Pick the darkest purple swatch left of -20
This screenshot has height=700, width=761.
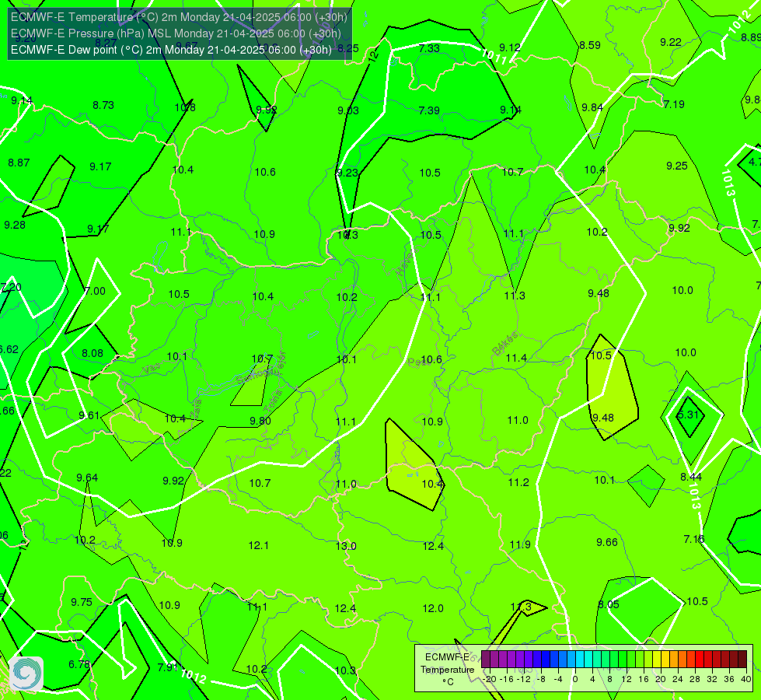click(487, 660)
